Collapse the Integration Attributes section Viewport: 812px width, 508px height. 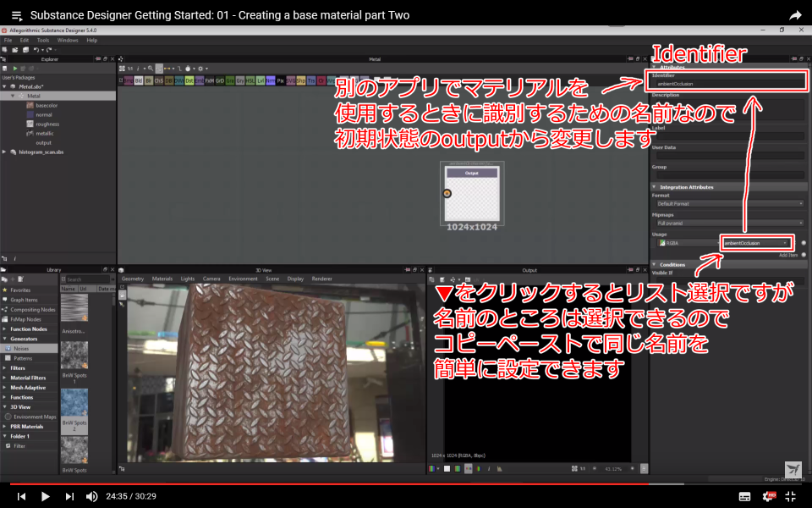click(654, 186)
